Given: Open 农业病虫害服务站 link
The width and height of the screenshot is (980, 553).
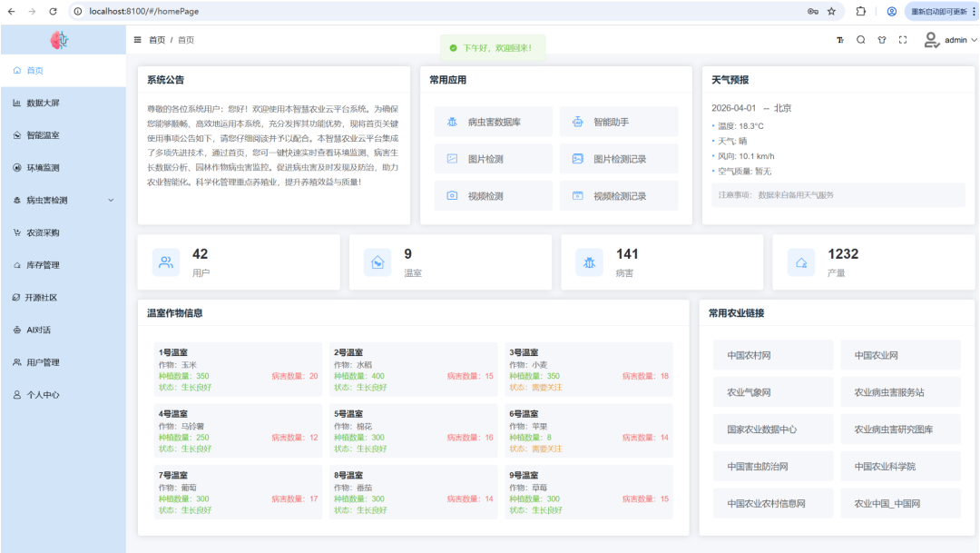Looking at the screenshot, I should 901,392.
